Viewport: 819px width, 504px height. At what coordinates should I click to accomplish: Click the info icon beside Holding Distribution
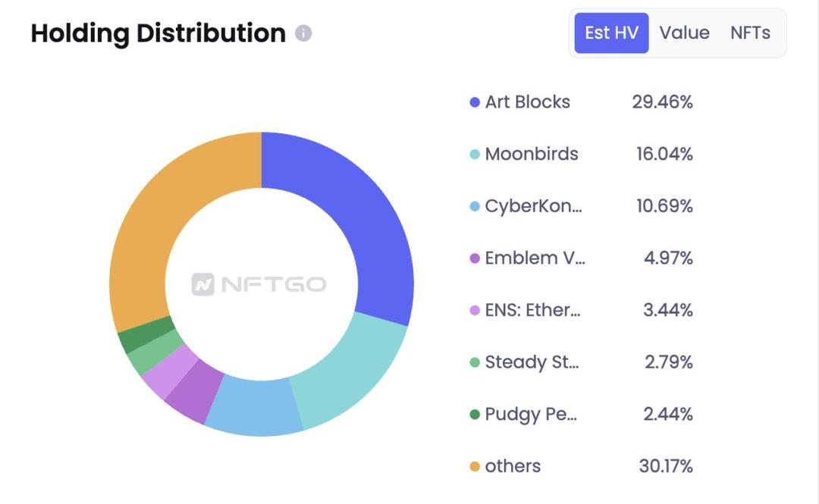[303, 33]
